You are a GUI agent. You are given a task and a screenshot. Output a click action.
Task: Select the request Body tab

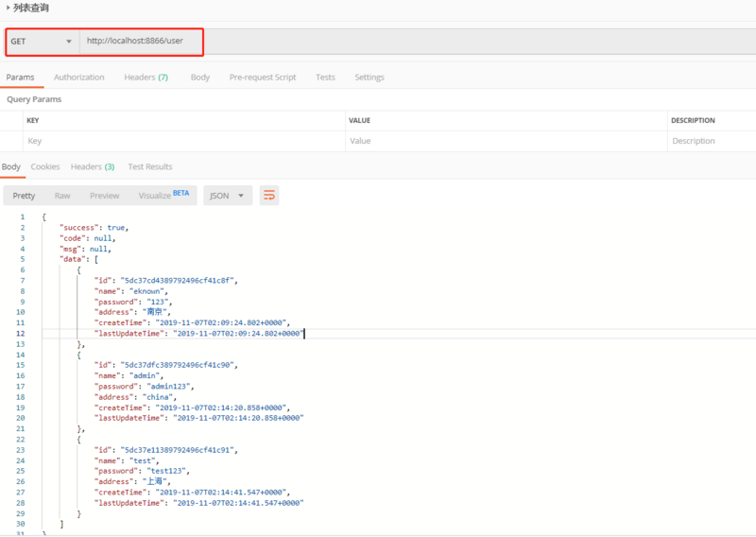[200, 78]
